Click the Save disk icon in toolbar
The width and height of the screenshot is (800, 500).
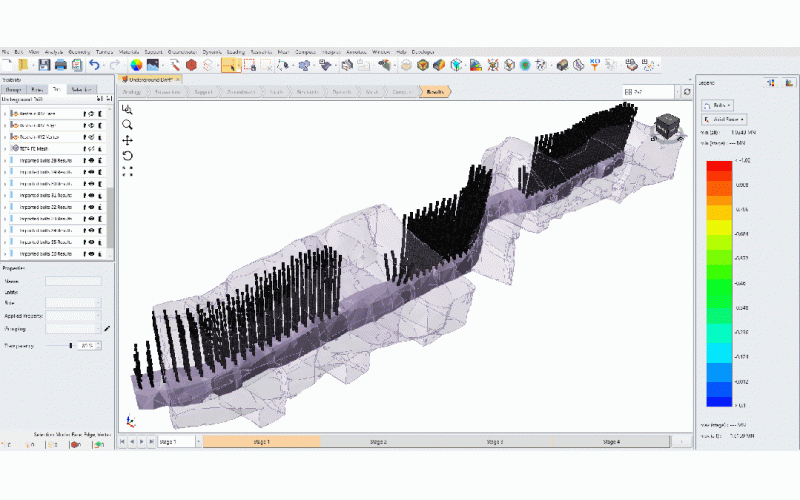tap(43, 65)
